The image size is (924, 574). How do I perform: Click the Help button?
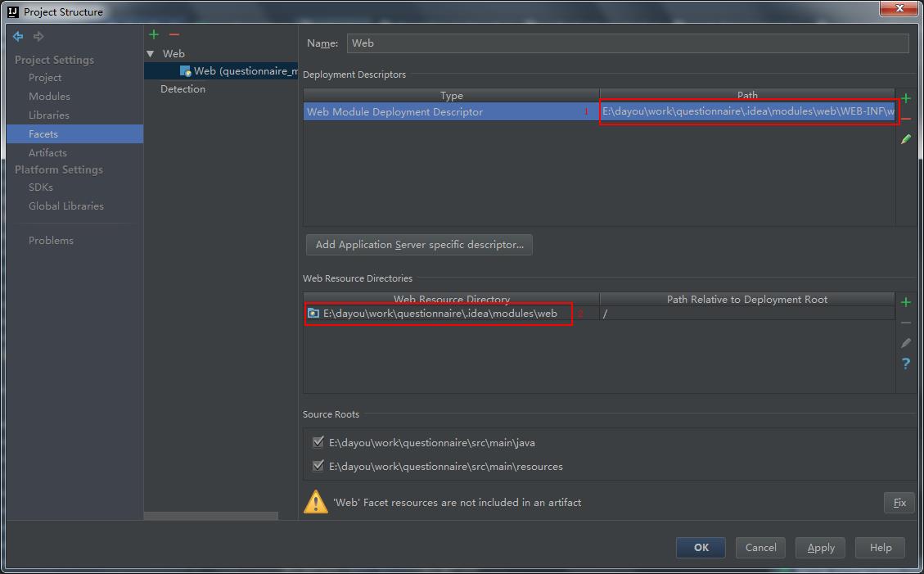click(881, 548)
